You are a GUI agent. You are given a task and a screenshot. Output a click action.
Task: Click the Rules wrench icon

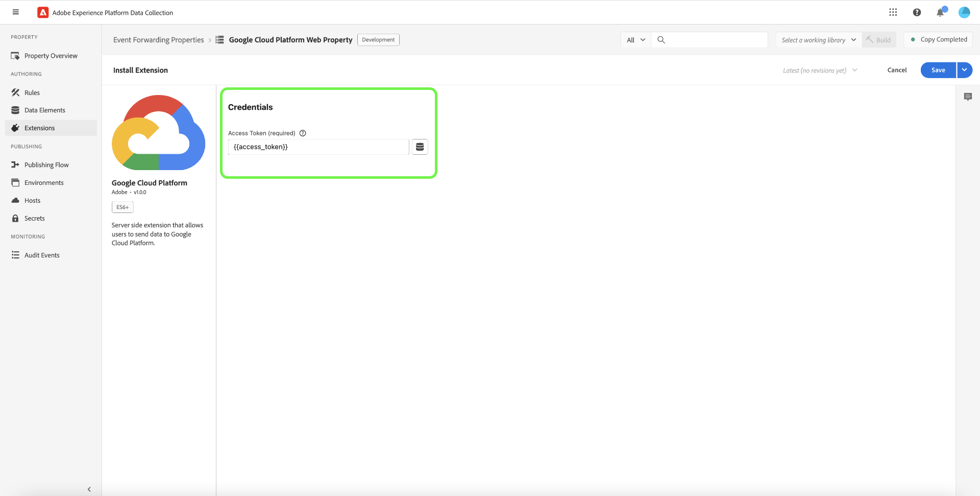tap(15, 92)
